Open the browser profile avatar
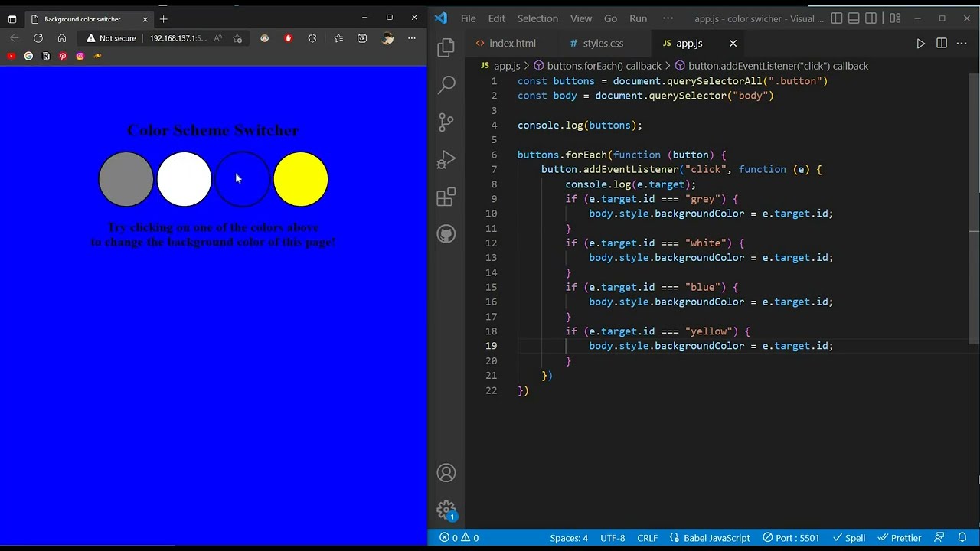 click(387, 38)
